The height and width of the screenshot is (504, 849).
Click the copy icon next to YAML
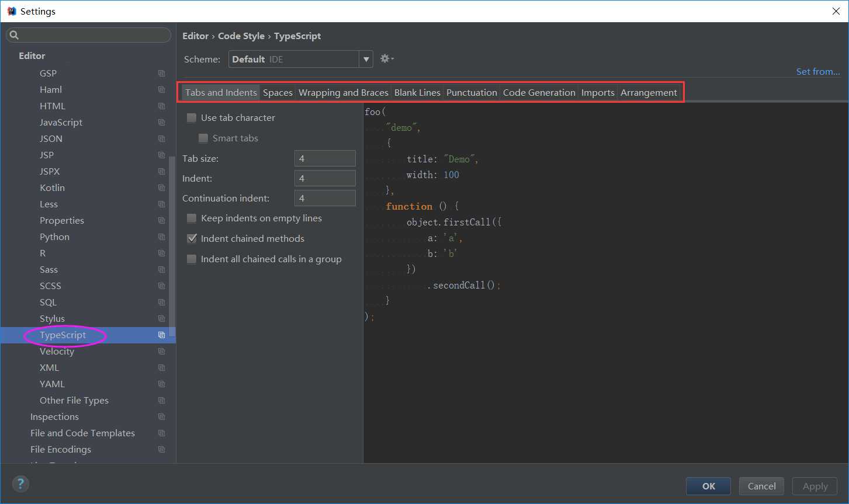tap(161, 384)
